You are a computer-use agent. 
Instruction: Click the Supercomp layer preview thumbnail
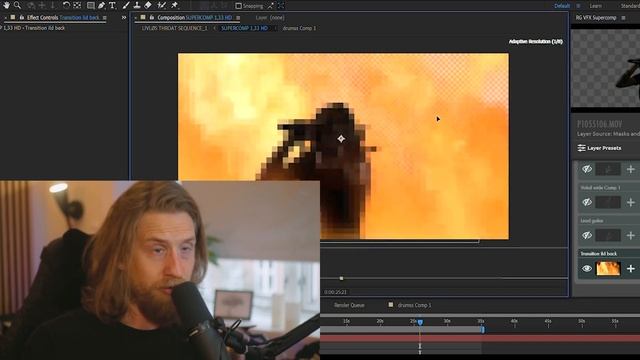pos(605,68)
